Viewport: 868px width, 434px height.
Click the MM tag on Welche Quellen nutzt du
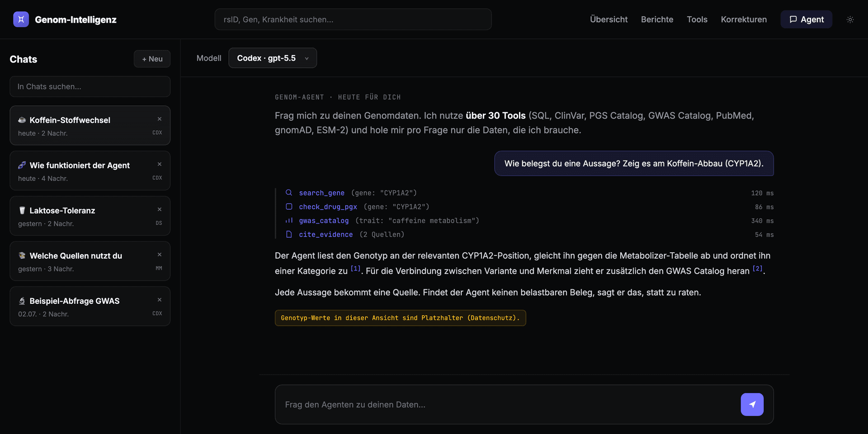(x=159, y=269)
